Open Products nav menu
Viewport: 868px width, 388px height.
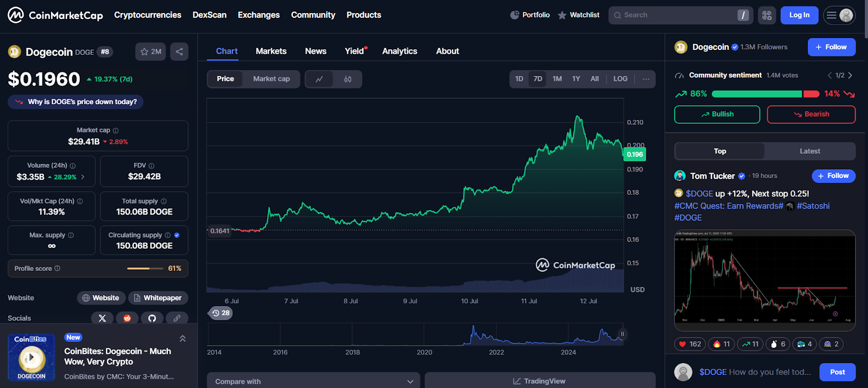coord(364,15)
